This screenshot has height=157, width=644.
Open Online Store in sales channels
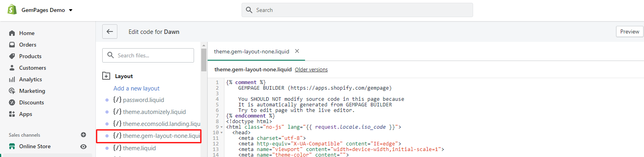[35, 146]
